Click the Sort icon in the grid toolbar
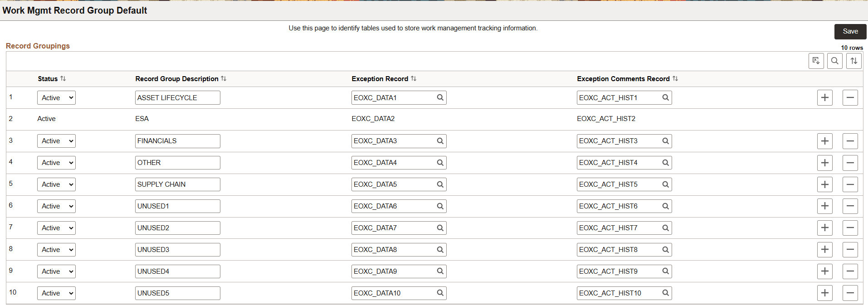The image size is (868, 305). pyautogui.click(x=854, y=60)
